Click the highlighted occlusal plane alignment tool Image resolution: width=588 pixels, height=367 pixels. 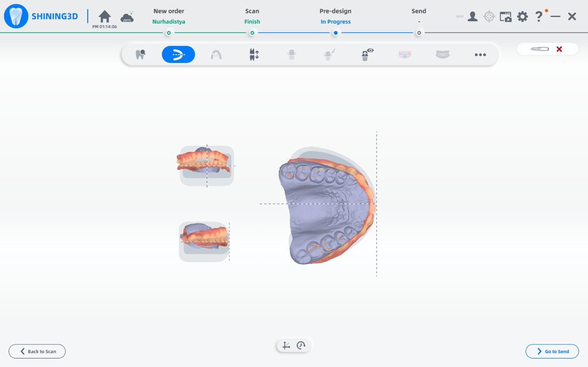pos(178,55)
